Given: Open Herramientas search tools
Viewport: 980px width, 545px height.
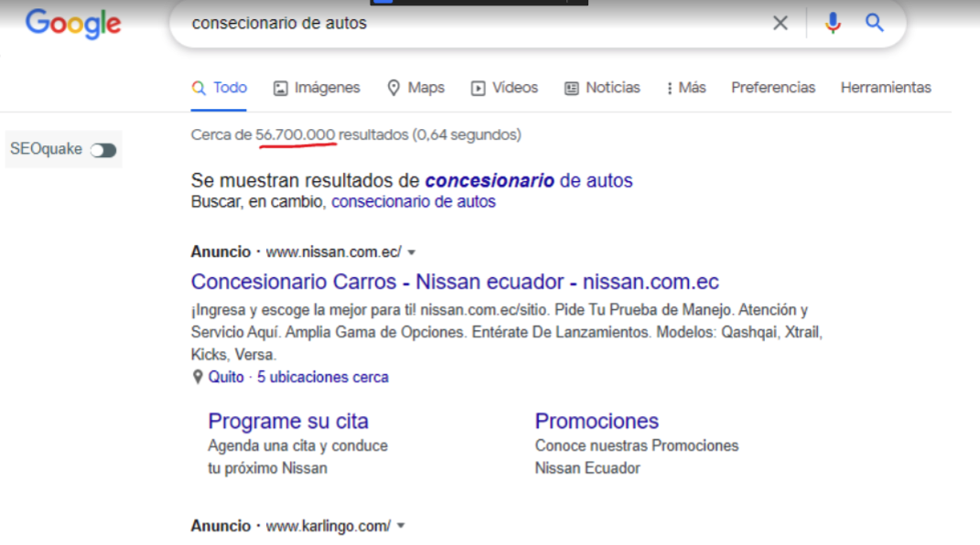Looking at the screenshot, I should 886,88.
